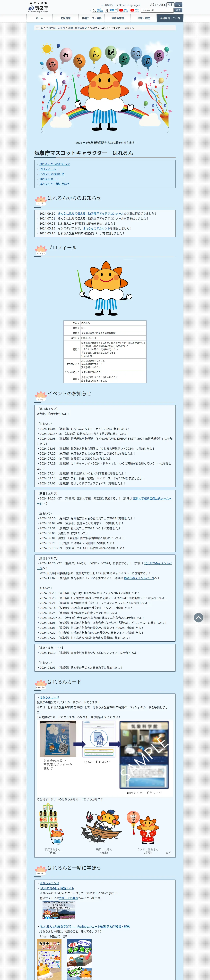Jump to はれるんからのお知らせ in contents list
The height and width of the screenshot is (980, 210).
click(x=54, y=164)
